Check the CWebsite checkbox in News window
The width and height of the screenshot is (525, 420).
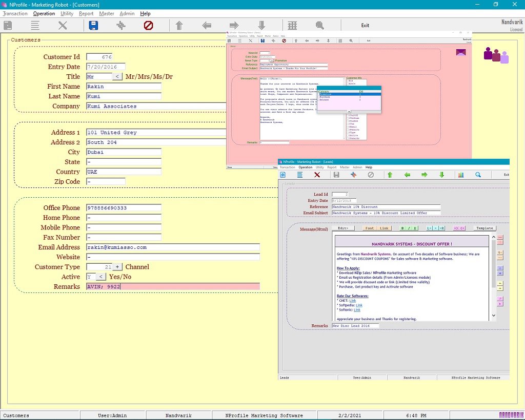tap(348, 130)
